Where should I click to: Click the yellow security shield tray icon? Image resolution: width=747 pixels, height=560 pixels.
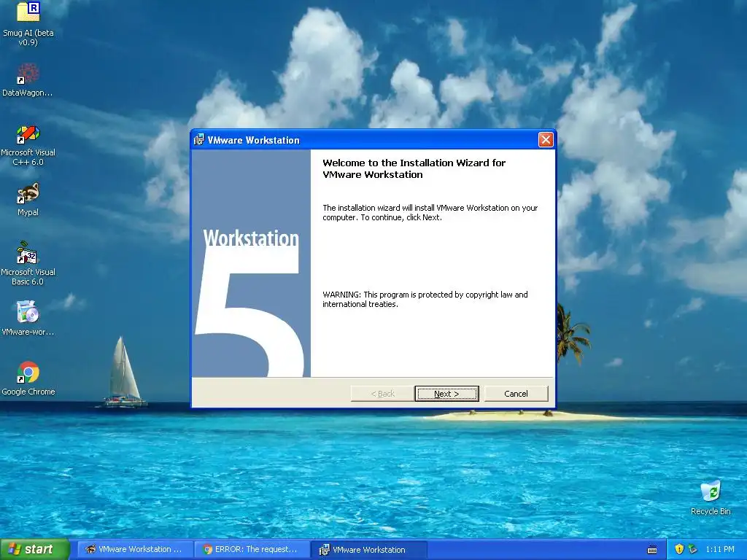coord(679,550)
